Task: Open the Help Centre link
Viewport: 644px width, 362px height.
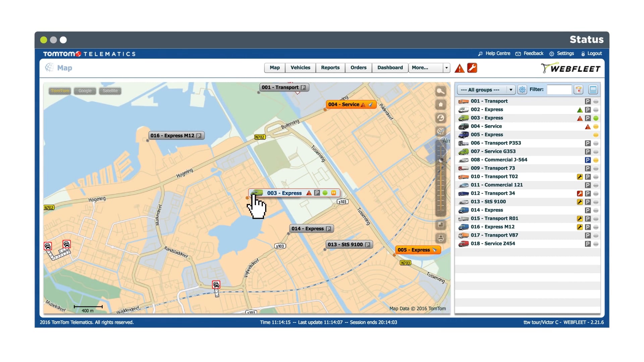Action: [x=494, y=54]
